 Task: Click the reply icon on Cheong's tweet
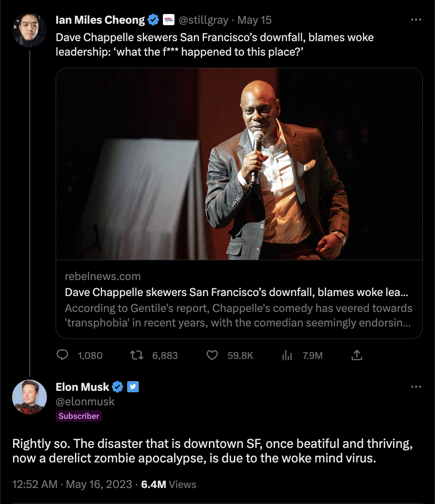point(63,356)
